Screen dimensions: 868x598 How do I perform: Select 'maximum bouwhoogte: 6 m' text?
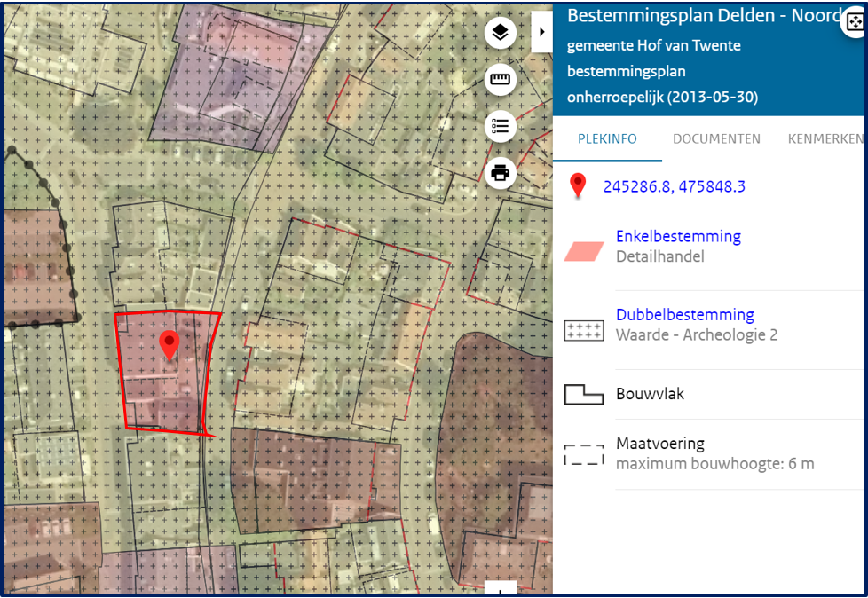(x=715, y=463)
